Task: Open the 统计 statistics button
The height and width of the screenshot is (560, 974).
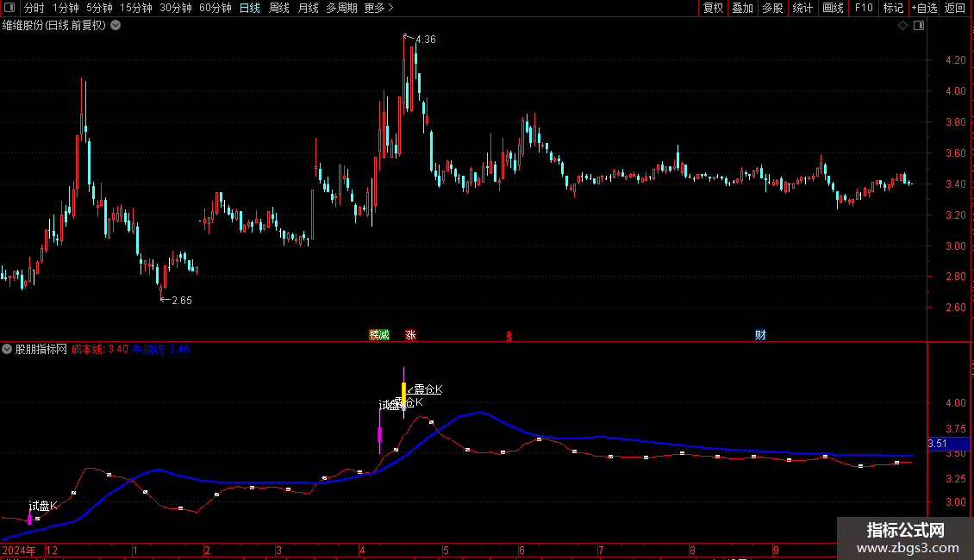Action: coord(802,8)
